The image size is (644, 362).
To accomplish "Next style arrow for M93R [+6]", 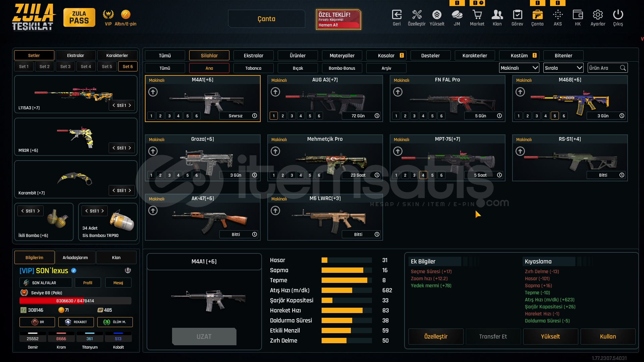I will pyautogui.click(x=130, y=148).
